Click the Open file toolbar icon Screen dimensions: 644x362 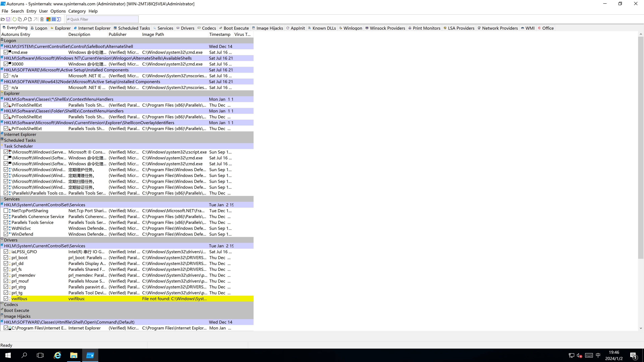click(3, 19)
